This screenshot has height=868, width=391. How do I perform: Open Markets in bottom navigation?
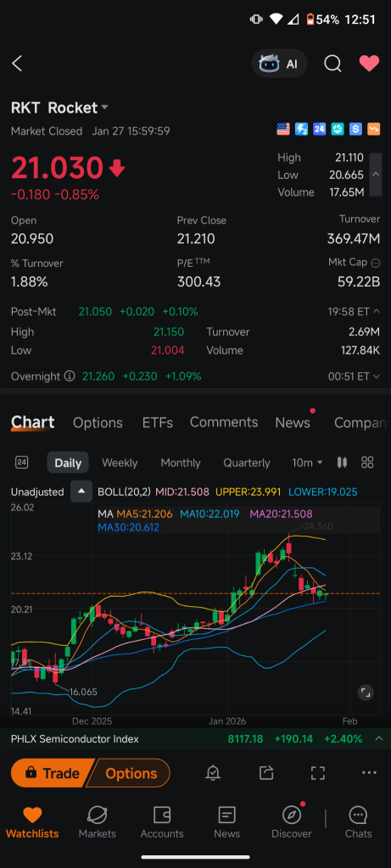[97, 822]
